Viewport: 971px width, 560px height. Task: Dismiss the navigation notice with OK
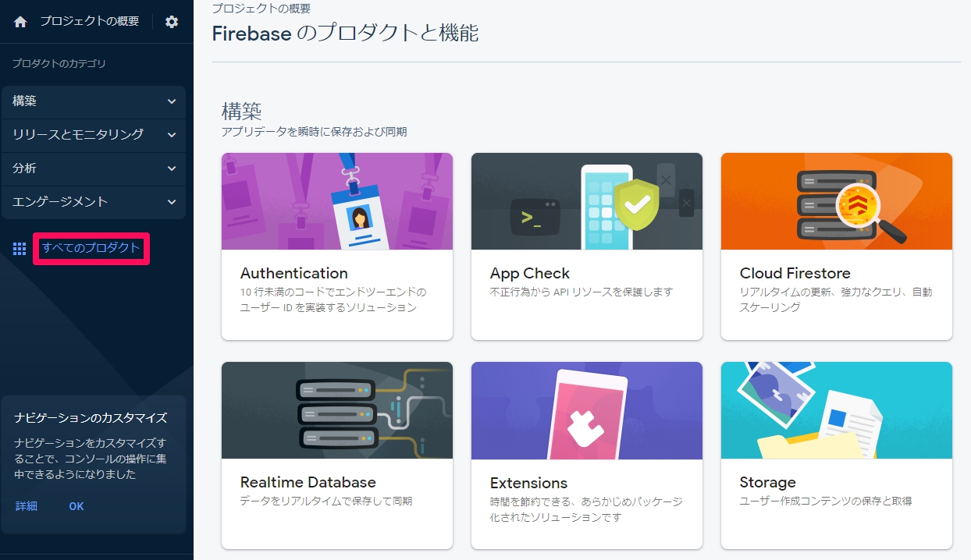pos(76,506)
